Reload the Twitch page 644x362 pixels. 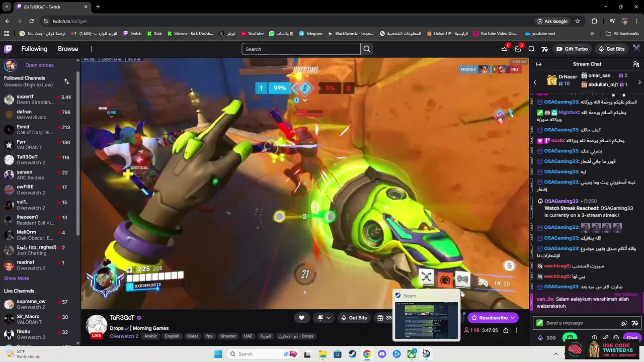[x=31, y=21]
